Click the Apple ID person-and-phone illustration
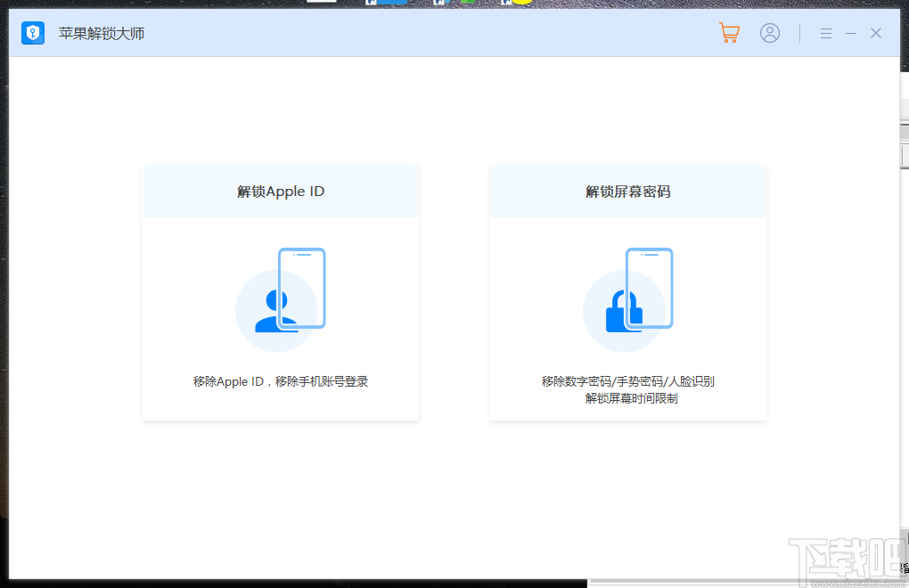This screenshot has width=909, height=588. 281,299
